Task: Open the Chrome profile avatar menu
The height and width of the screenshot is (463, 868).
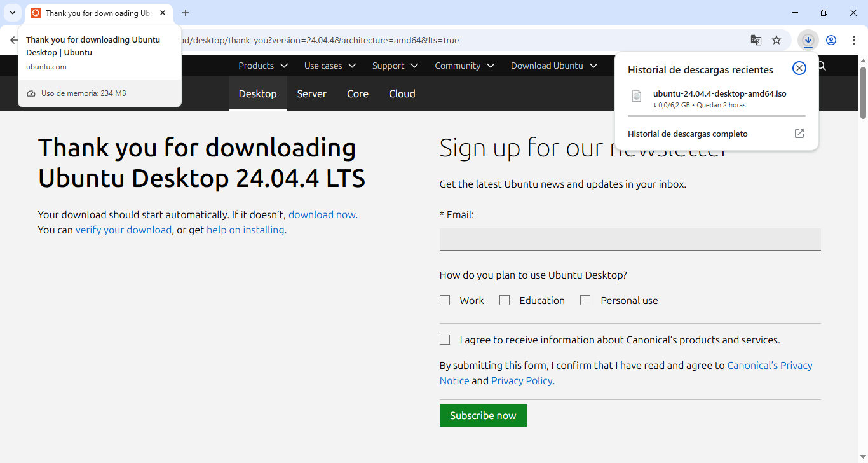Action: 831,40
